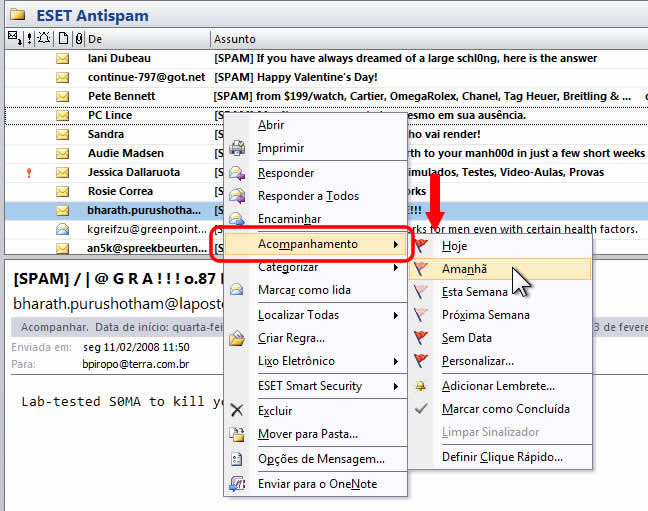648x511 pixels.
Task: Open Opções de Mensagem...
Action: [315, 458]
